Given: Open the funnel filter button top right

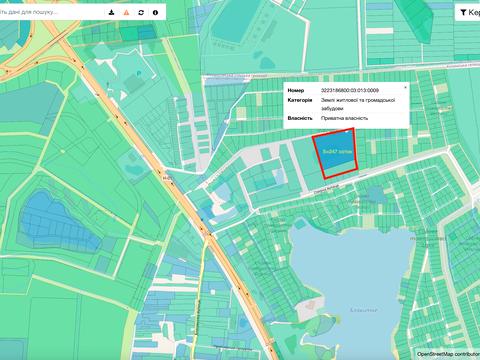Looking at the screenshot, I should tap(468, 12).
